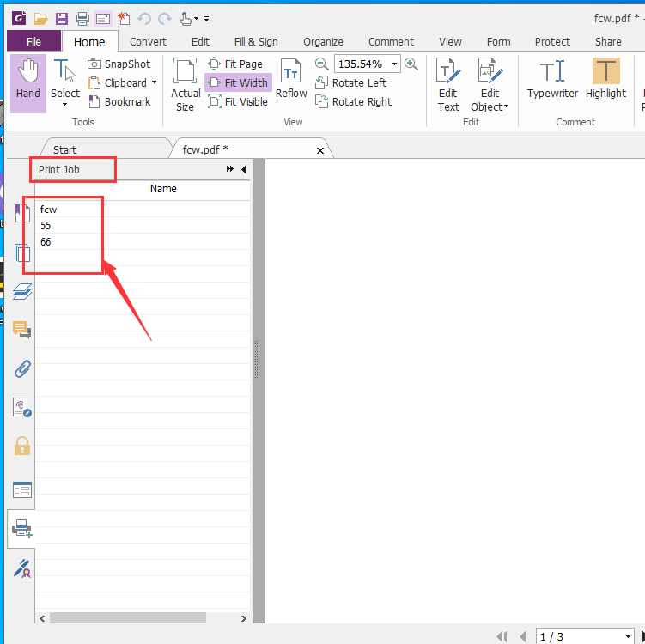Click the Typewriter comment tool

[552, 82]
